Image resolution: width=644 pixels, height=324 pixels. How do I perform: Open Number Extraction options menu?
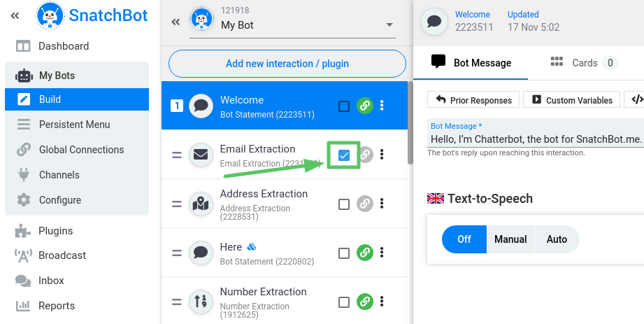click(x=382, y=302)
